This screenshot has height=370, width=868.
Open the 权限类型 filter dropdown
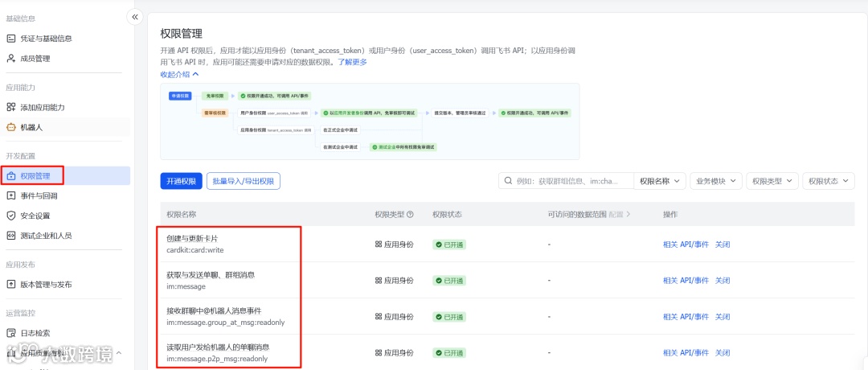click(772, 181)
